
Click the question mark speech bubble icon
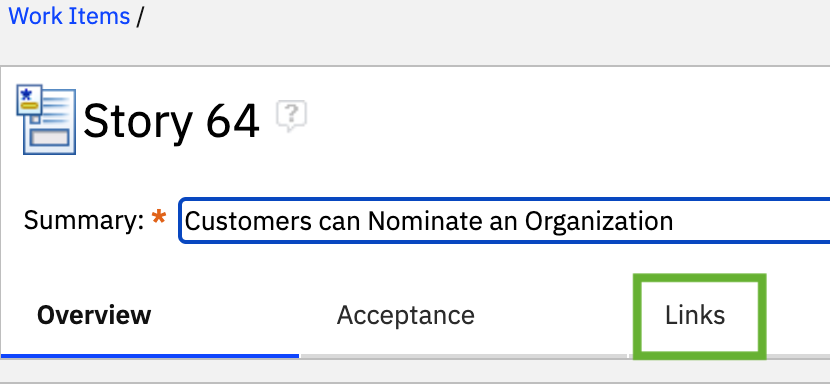point(291,116)
